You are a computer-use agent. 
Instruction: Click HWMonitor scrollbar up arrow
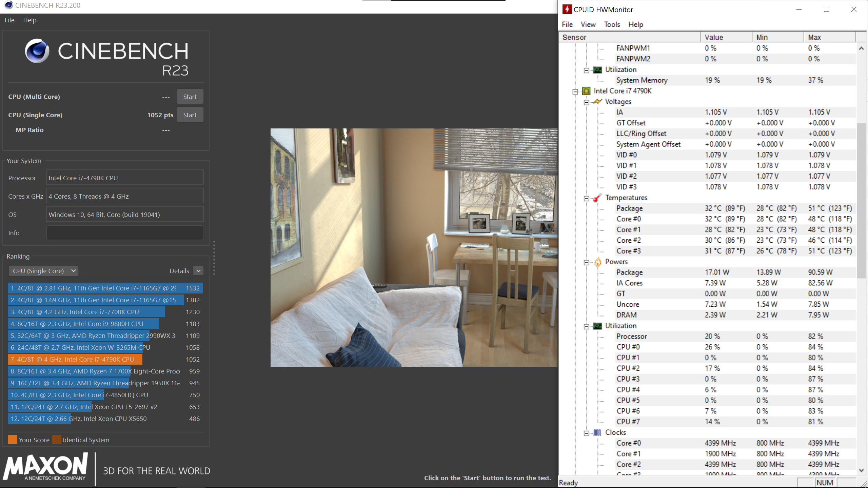[x=861, y=48]
